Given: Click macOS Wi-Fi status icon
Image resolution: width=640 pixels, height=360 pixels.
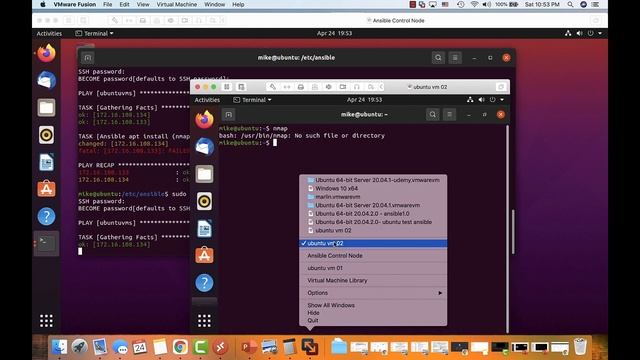Looking at the screenshot, I should pos(474,4).
